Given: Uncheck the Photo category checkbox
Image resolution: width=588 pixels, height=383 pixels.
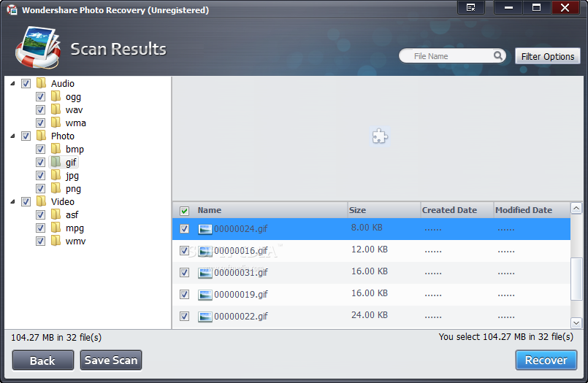Looking at the screenshot, I should click(x=26, y=136).
